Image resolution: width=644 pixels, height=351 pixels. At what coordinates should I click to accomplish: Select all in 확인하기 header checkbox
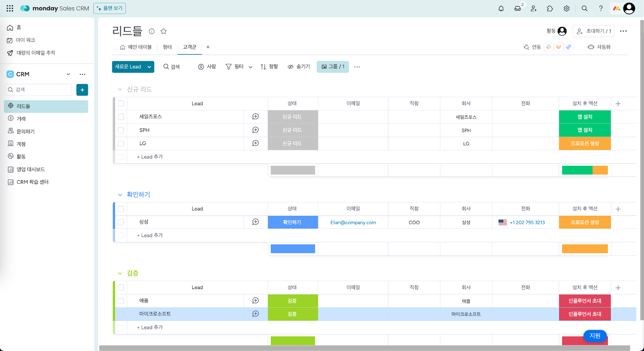pos(121,209)
